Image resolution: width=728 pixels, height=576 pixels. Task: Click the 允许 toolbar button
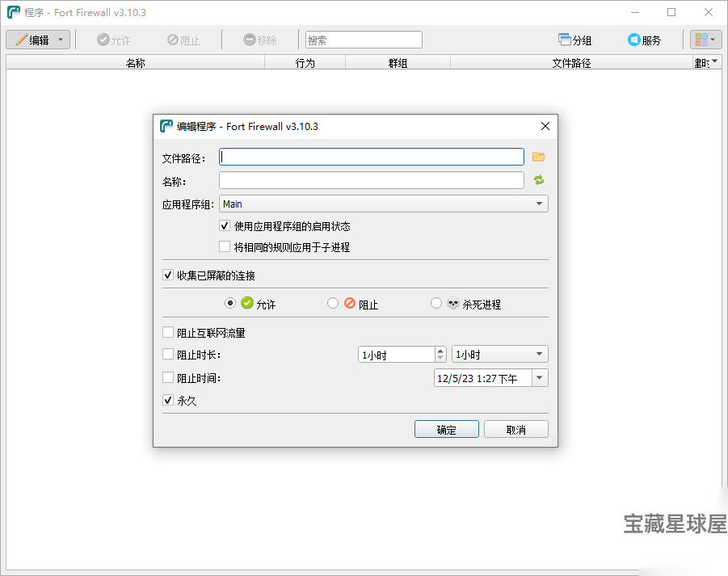click(x=114, y=40)
